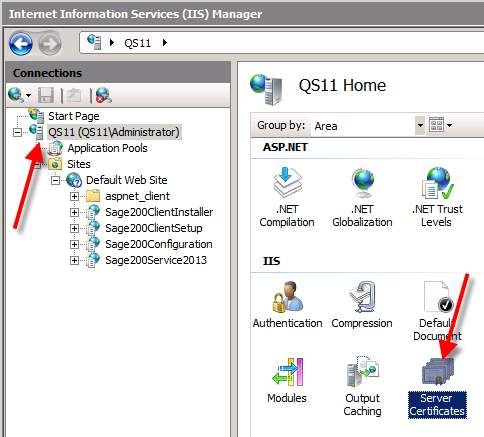484x437 pixels.
Task: Collapse the QS11 server node
Action: [17, 132]
